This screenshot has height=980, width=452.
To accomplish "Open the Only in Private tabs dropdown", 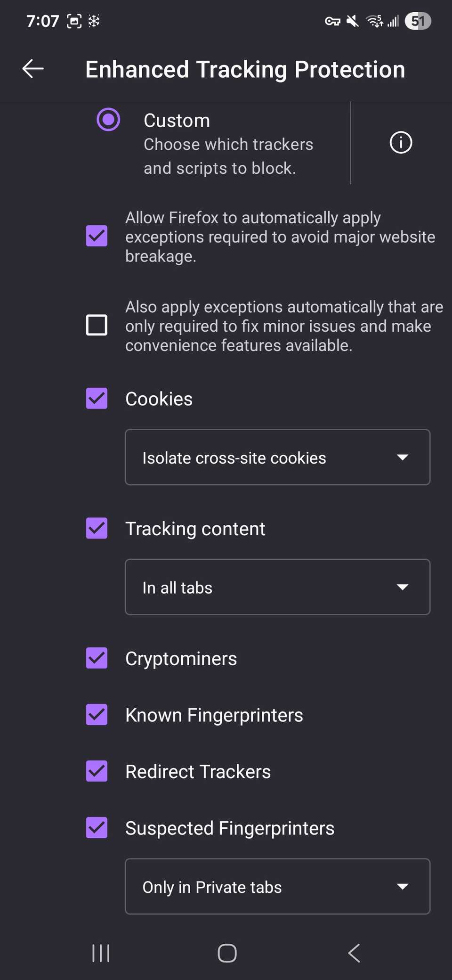I will [x=277, y=887].
